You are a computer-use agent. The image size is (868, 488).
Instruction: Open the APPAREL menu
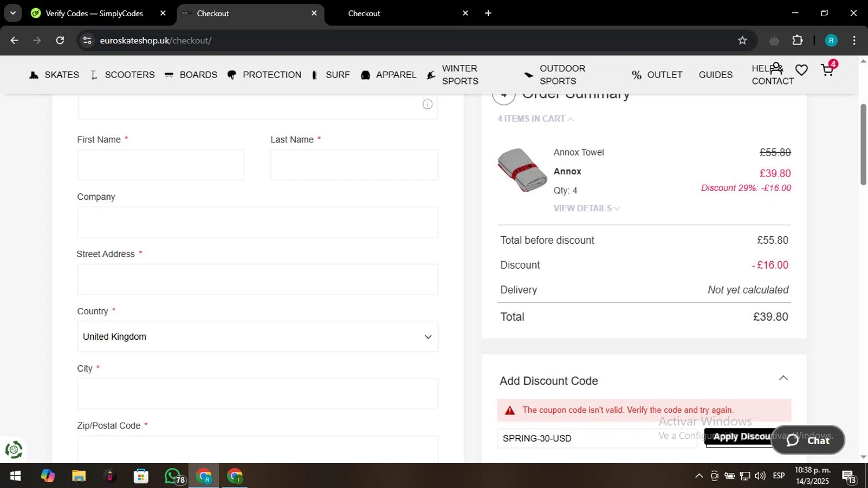389,75
